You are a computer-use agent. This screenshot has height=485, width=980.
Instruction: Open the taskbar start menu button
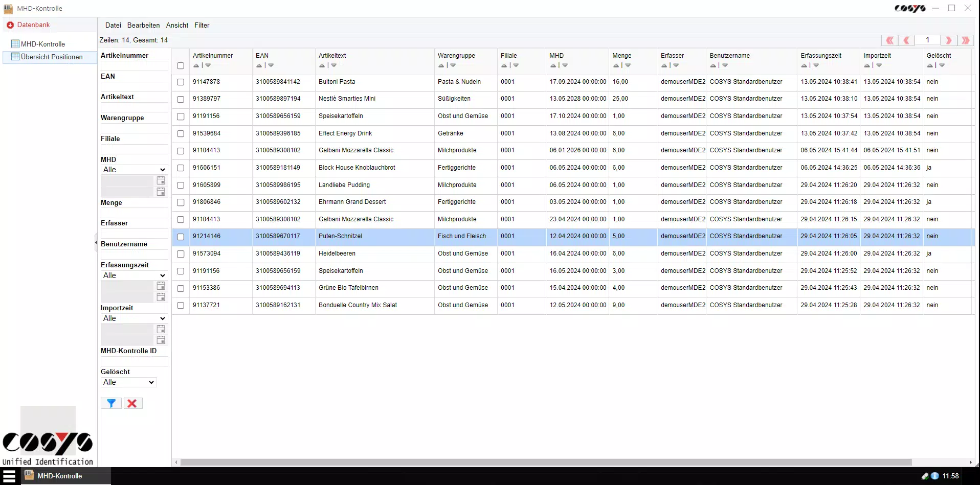(x=9, y=476)
